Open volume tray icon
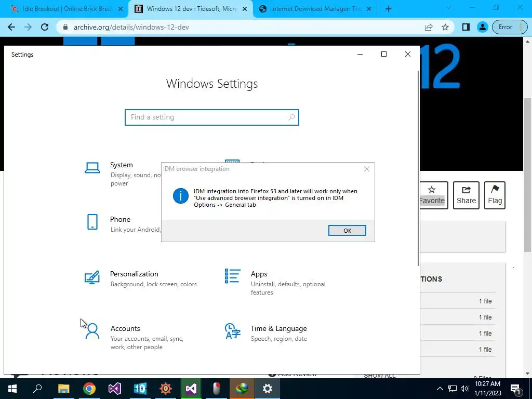Viewport: 532px width, 399px height. pos(464,389)
